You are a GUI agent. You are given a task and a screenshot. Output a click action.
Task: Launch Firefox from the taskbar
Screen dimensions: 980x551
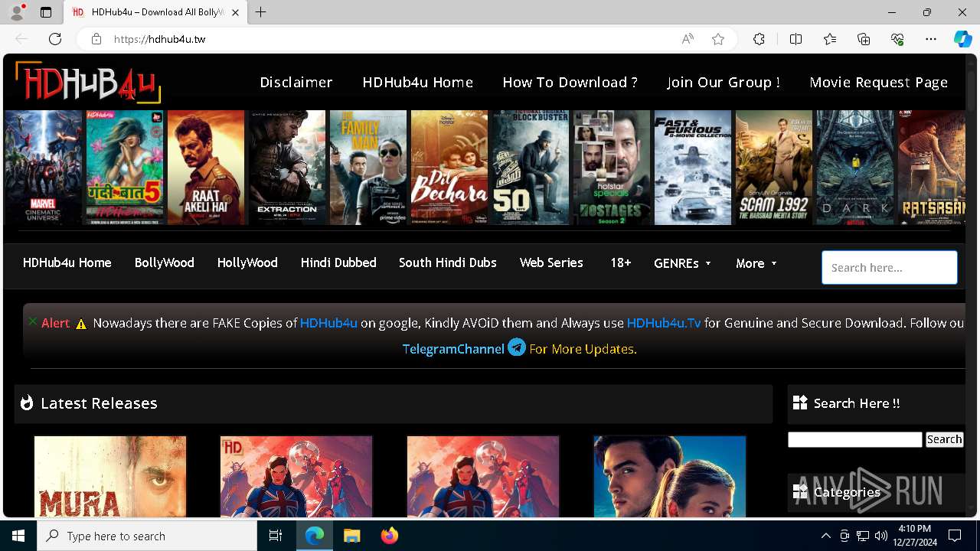tap(390, 536)
